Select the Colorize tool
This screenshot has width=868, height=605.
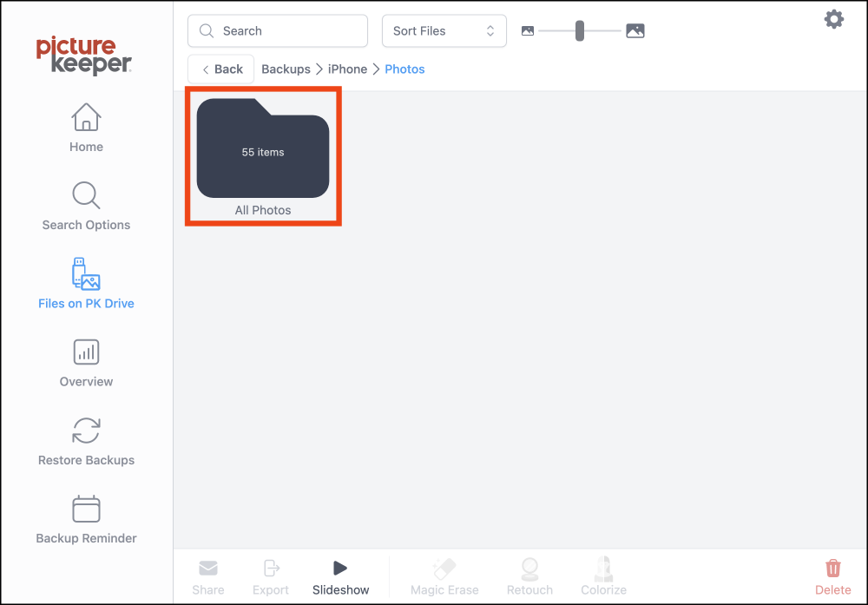[x=603, y=577]
